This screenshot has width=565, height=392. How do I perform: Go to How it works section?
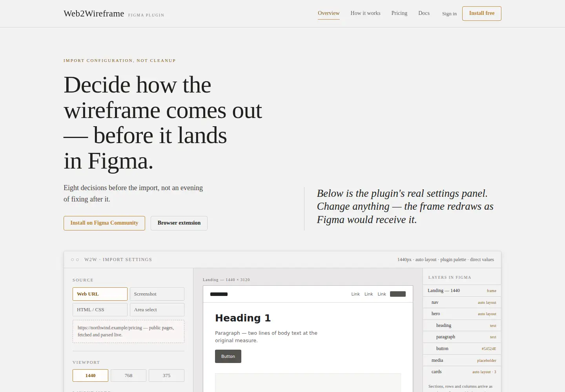(365, 13)
